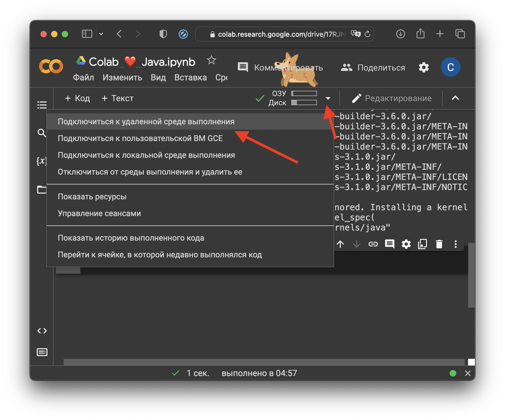This screenshot has width=505, height=420.
Task: Choose 'Показать ресурсы' from the menu
Action: [x=92, y=197]
